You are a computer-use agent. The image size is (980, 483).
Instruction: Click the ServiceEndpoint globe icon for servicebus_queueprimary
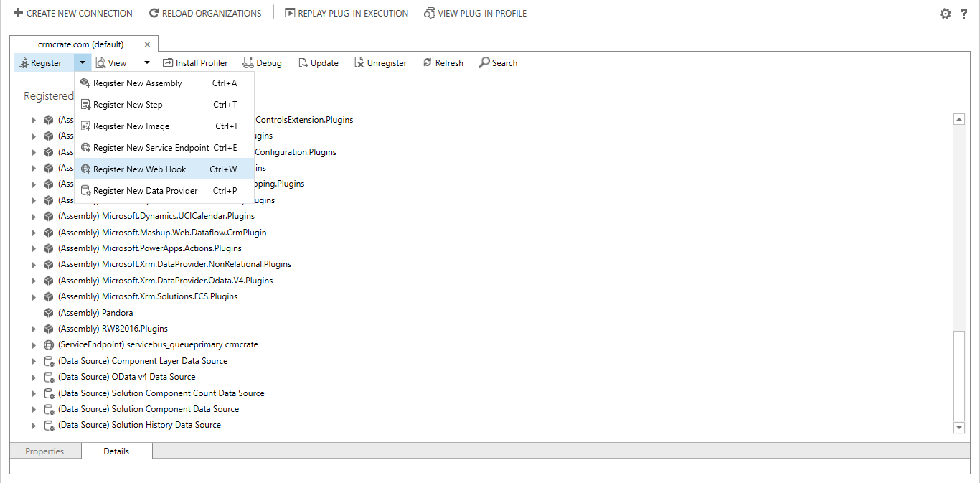tap(48, 344)
